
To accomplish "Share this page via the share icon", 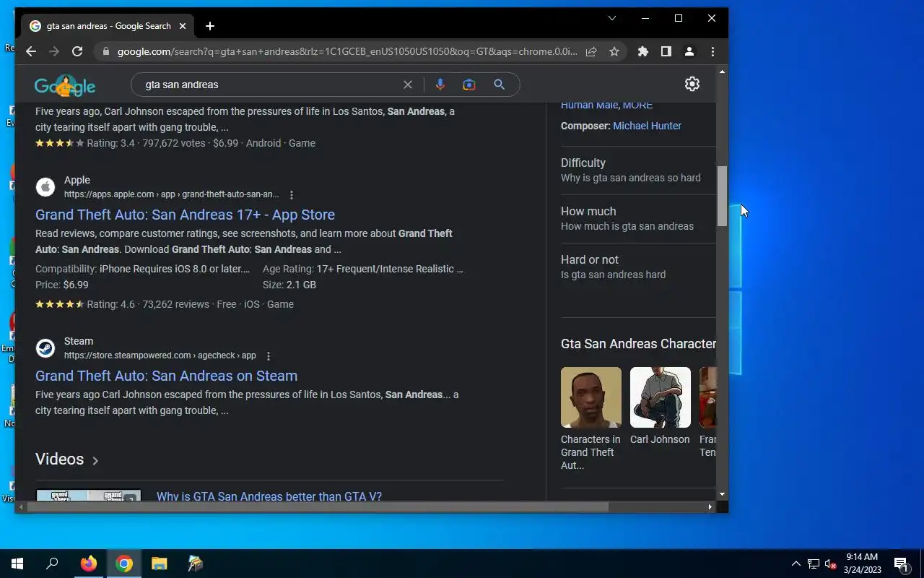I will (591, 51).
